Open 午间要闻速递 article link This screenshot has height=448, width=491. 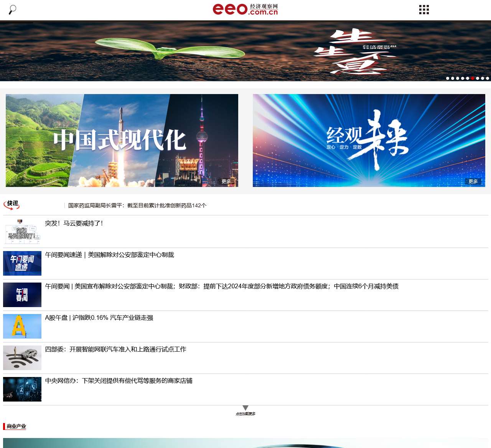tap(109, 255)
